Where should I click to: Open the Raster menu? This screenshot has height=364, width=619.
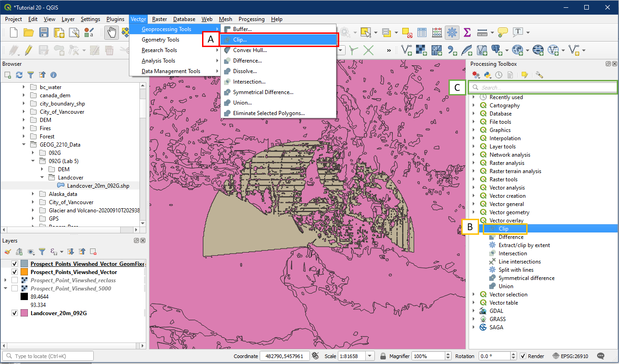[159, 19]
